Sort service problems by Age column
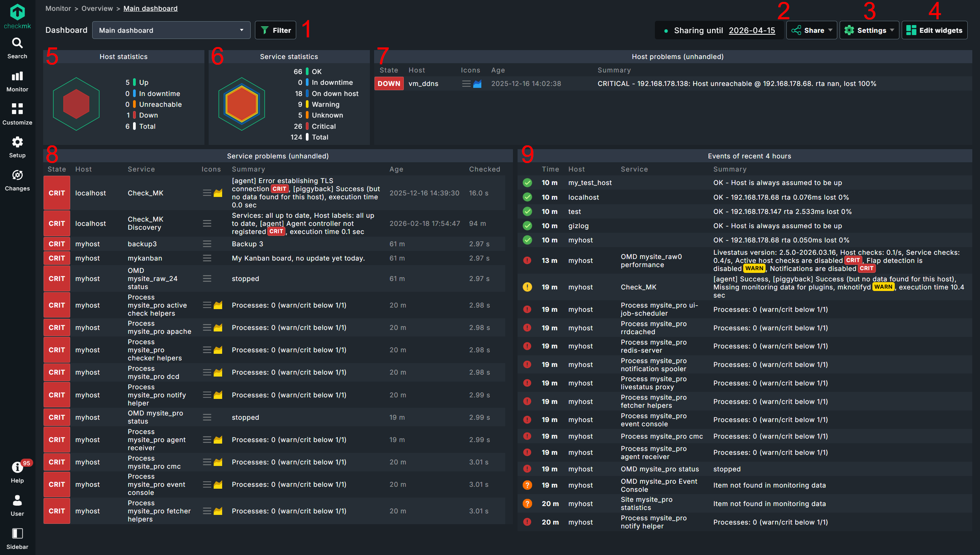 [x=396, y=169]
